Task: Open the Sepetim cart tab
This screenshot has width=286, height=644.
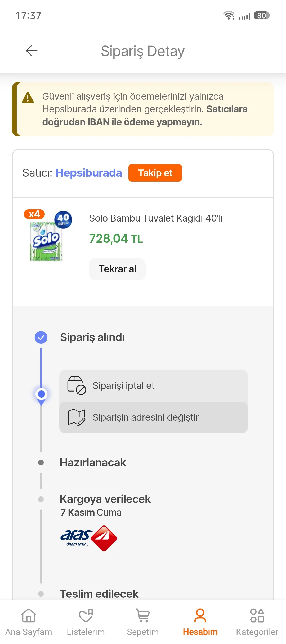Action: [143, 621]
